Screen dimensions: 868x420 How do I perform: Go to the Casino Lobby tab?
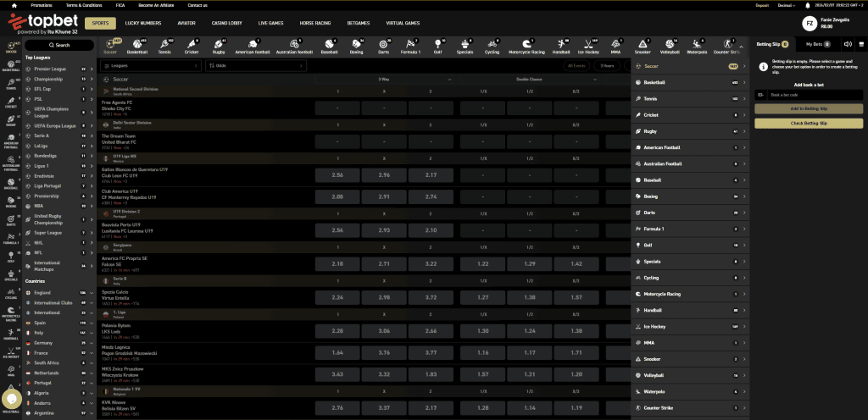pos(227,23)
